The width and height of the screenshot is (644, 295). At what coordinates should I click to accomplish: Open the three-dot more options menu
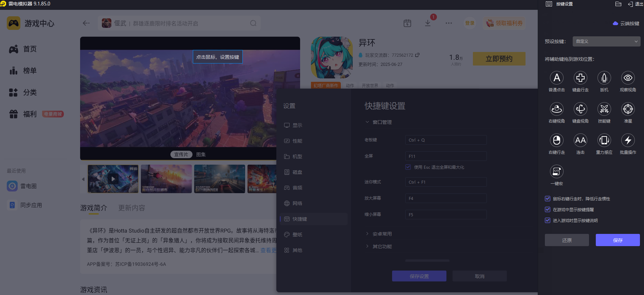pyautogui.click(x=449, y=23)
